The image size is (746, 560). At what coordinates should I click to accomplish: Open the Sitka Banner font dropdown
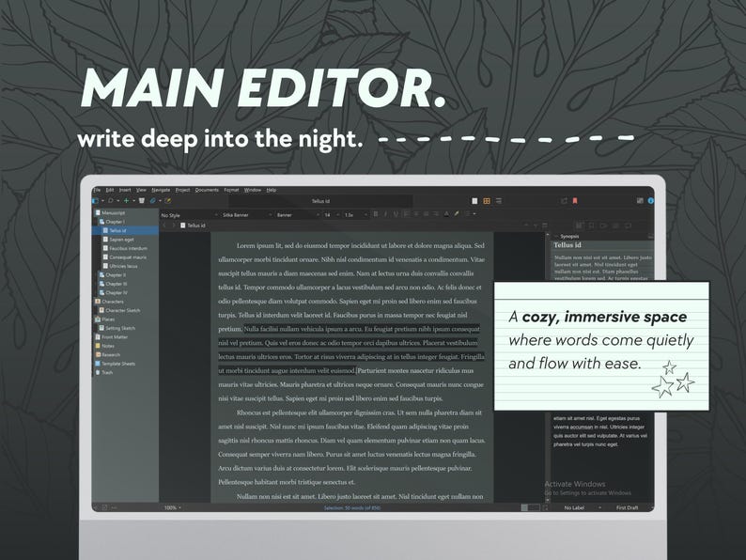(247, 215)
